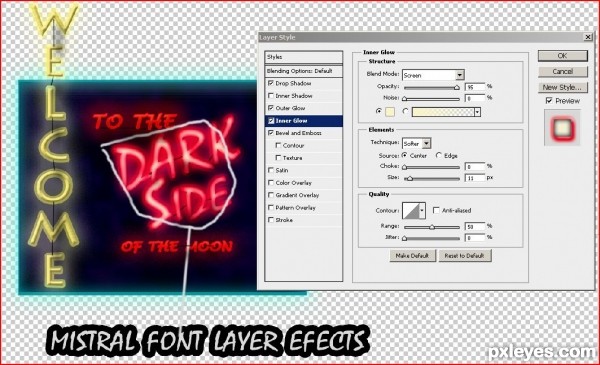Click the OK button
The image size is (600, 365).
click(562, 56)
